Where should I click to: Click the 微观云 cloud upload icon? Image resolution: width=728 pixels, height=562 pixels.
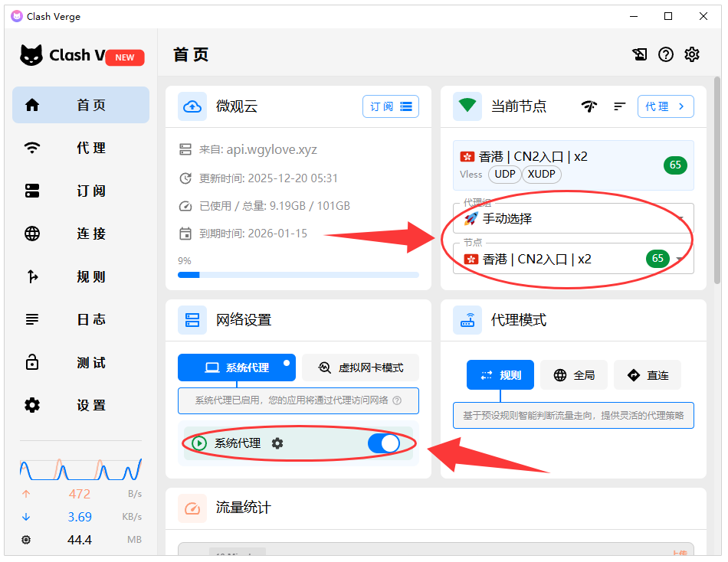tap(192, 106)
